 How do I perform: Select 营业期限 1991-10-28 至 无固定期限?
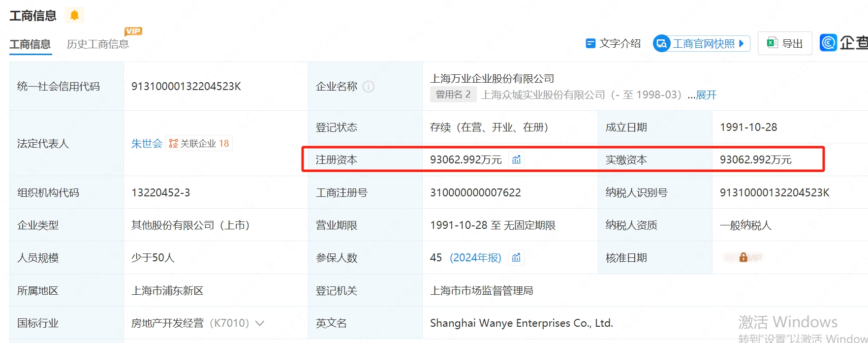(493, 225)
